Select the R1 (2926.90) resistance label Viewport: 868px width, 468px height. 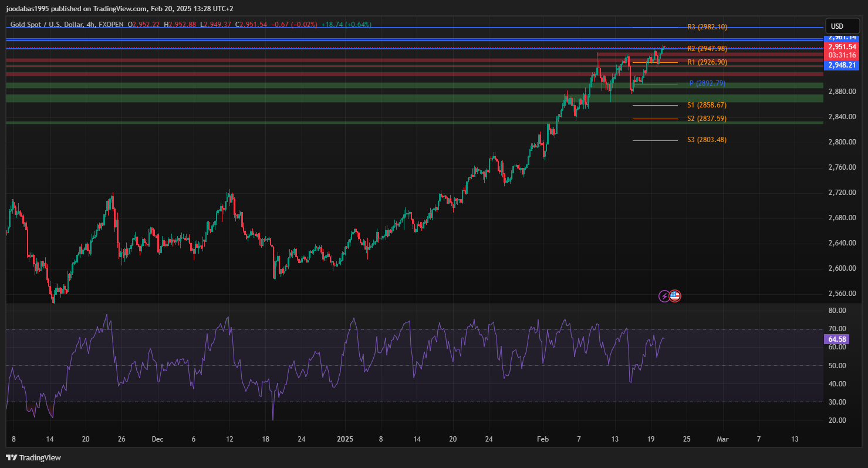(x=707, y=62)
